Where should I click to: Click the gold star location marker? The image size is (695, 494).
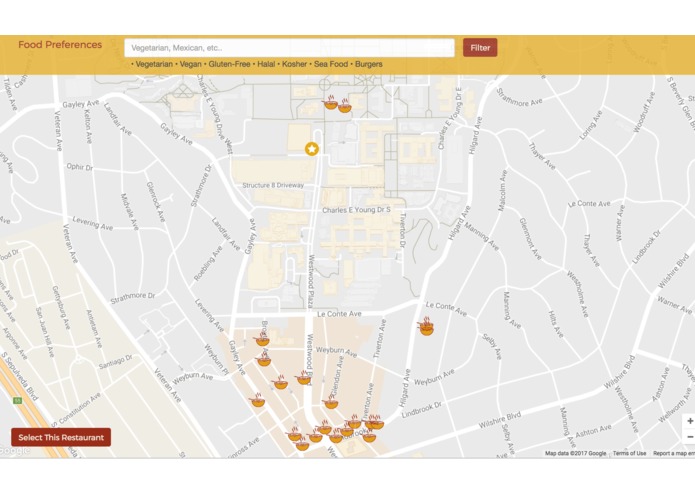pos(312,149)
